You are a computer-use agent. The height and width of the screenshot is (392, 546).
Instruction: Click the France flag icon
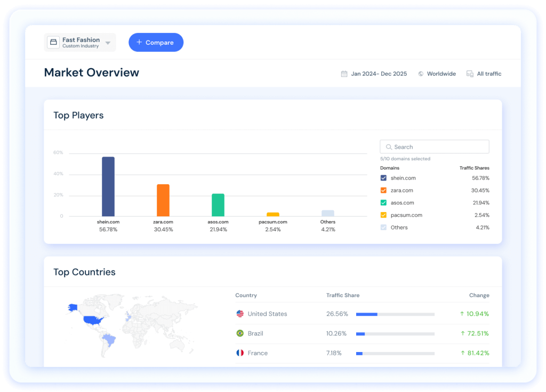tap(240, 353)
